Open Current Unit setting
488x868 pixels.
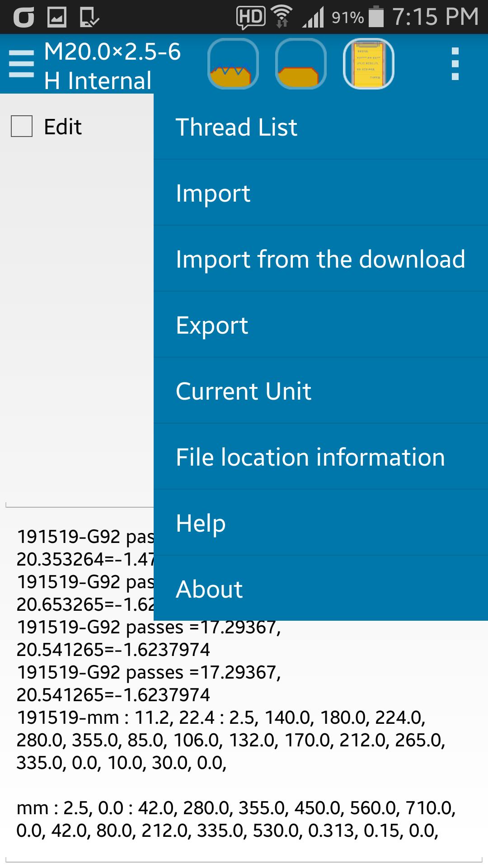(321, 391)
